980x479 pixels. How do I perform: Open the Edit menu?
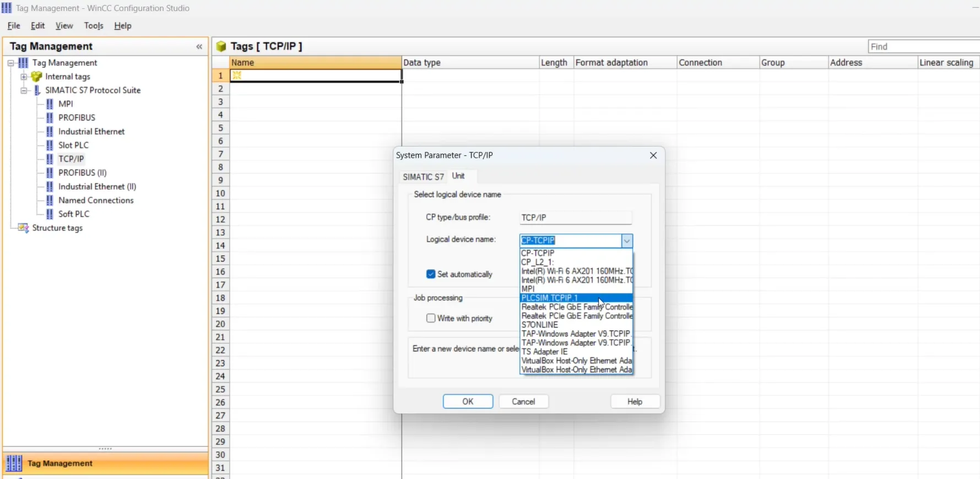38,26
